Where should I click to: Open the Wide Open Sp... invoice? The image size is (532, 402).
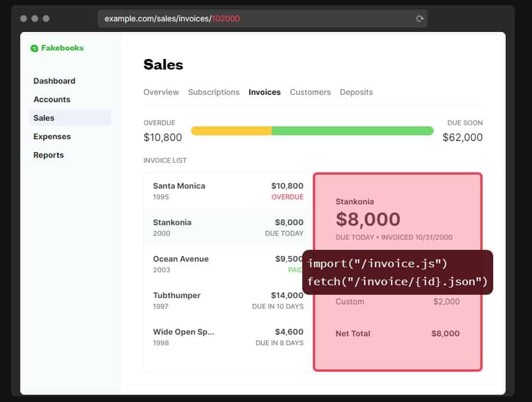pyautogui.click(x=228, y=337)
